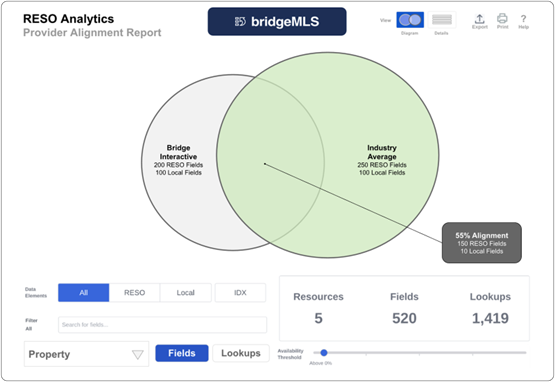Switch to Diagram view icon

410,20
